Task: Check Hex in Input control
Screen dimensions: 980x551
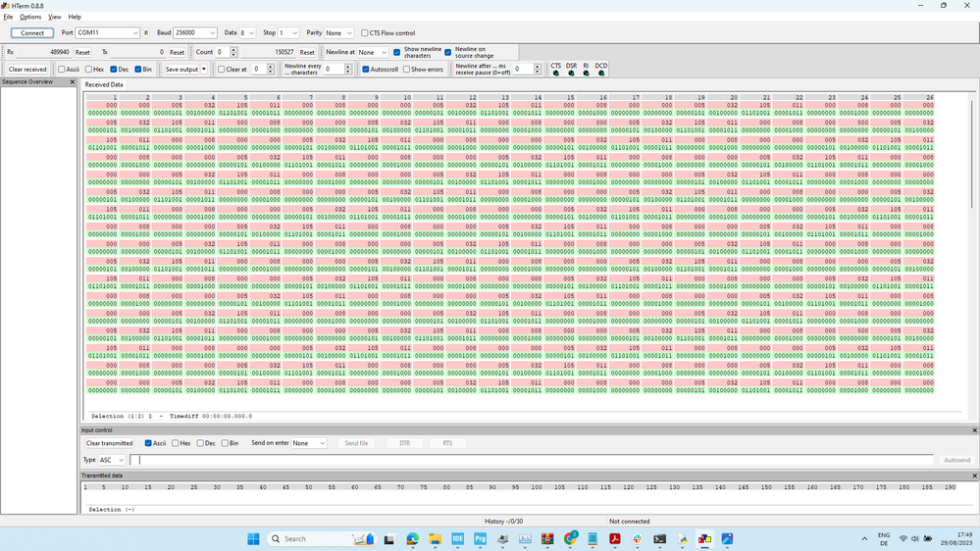Action: tap(176, 443)
